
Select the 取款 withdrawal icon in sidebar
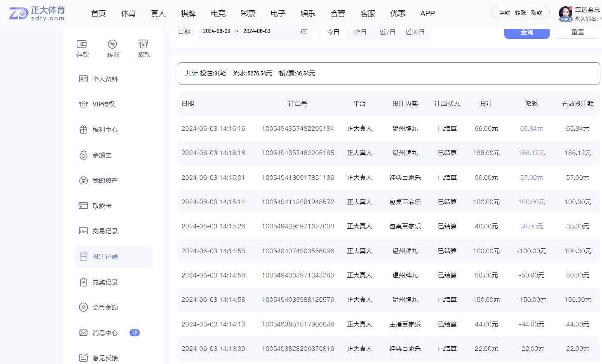(143, 48)
